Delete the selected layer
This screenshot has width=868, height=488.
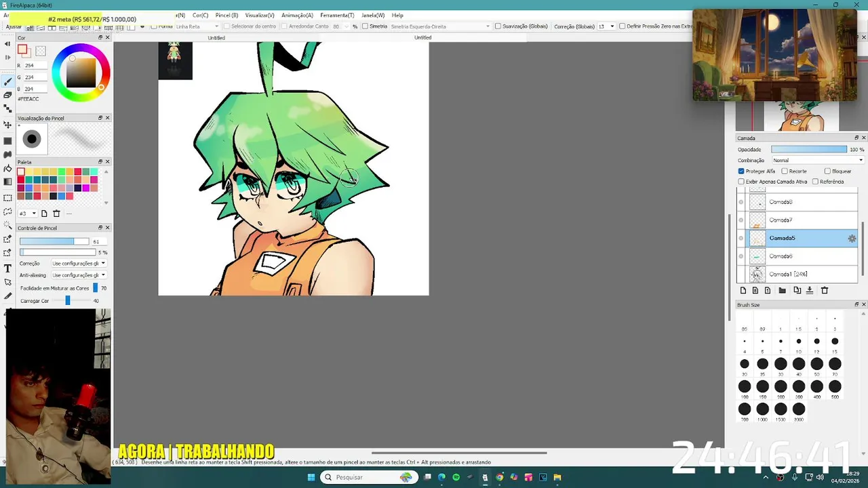click(825, 290)
